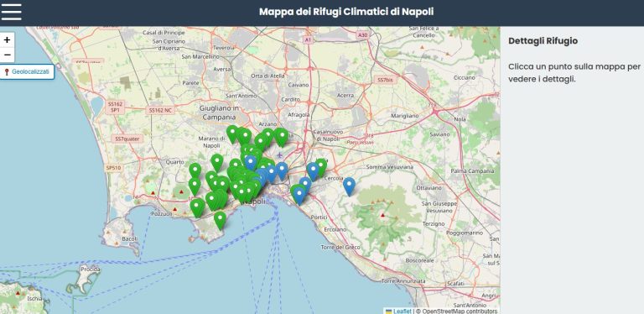Click the 'Ercolano' map label

pyautogui.click(x=335, y=229)
